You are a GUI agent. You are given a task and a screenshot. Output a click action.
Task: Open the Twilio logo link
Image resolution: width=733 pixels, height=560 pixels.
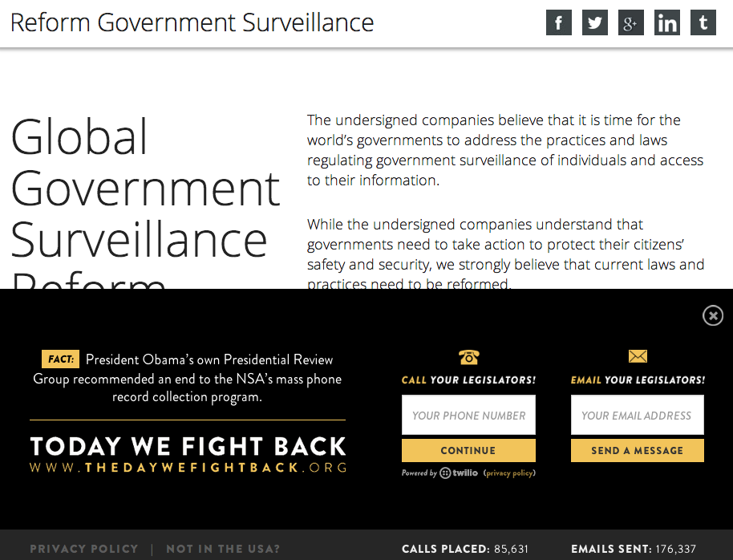(459, 473)
